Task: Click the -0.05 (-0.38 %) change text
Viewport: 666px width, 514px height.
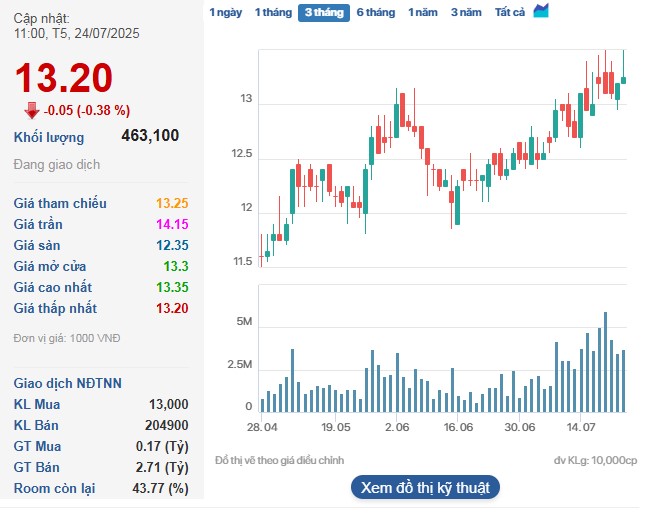Action: coord(87,111)
